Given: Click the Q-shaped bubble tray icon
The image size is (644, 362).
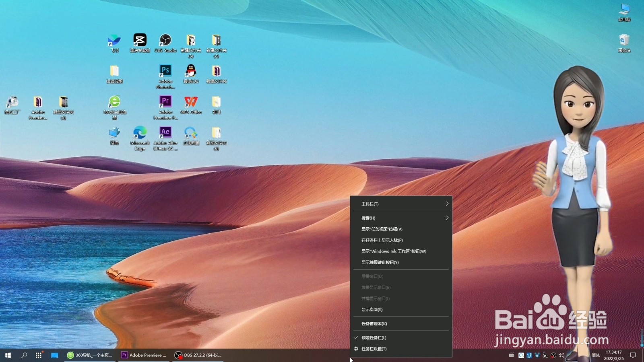Looking at the screenshot, I should 521,355.
